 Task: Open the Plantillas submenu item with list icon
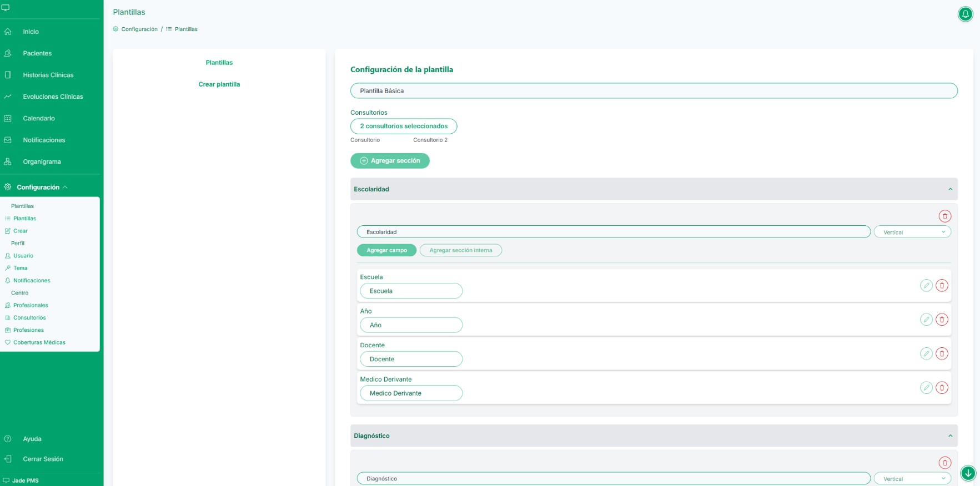(24, 219)
